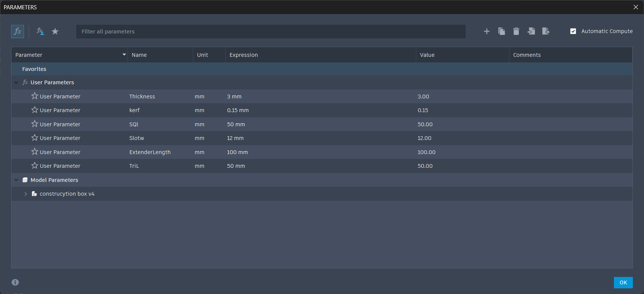644x294 pixels.
Task: Toggle favorite star for ExtenderLength
Action: coord(35,152)
